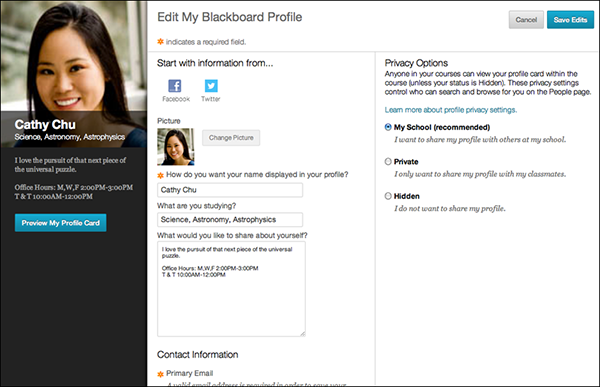Click the large Cathy Chu profile photo
600x387 pixels.
coord(73,56)
